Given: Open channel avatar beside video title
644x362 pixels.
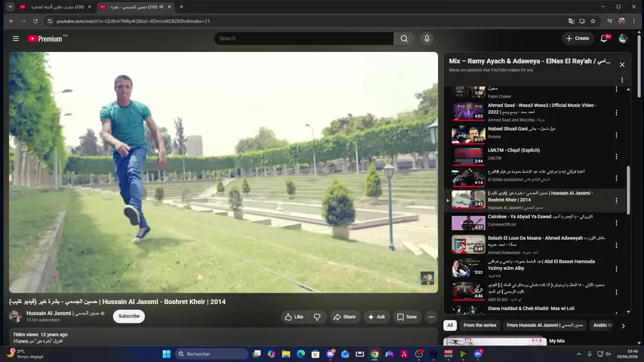Looking at the screenshot, I should click(x=15, y=316).
